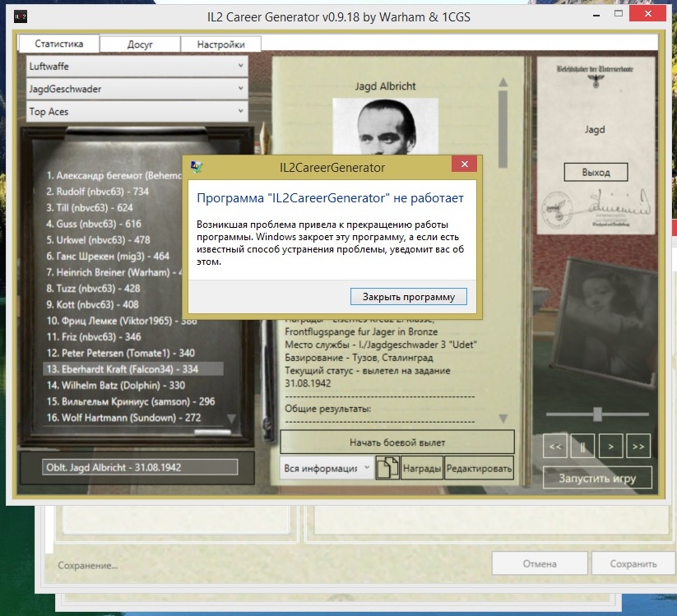Click the Запустить игру button

point(597,478)
